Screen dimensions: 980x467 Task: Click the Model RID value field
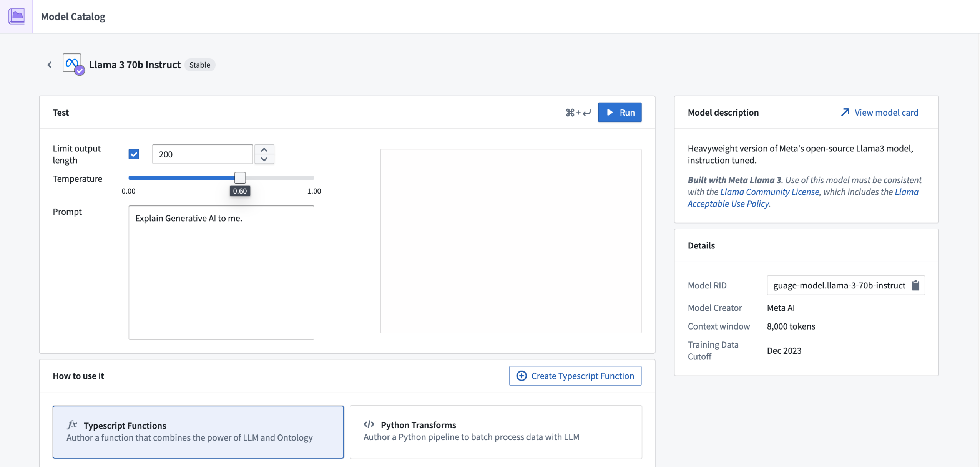(x=846, y=285)
